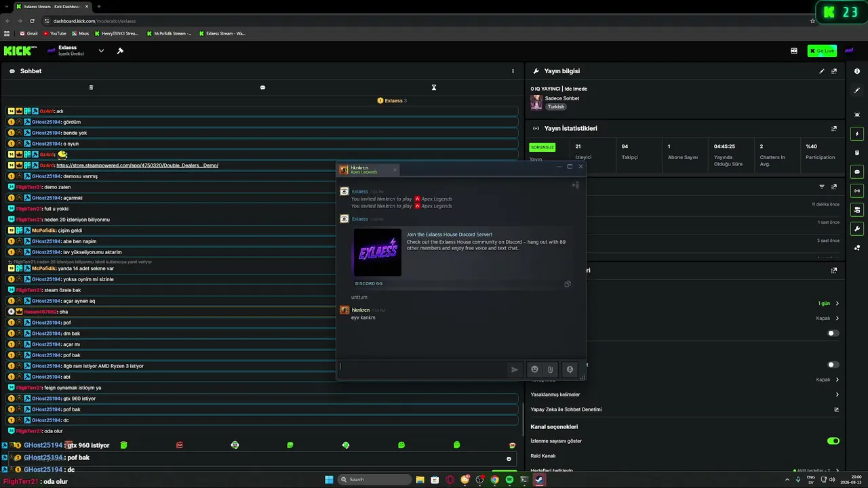Open the YouTube bookmark

55,33
